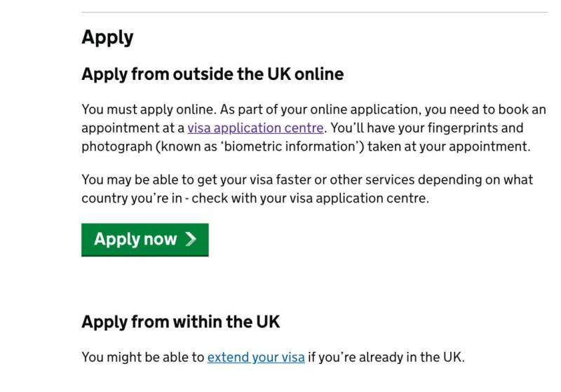
Task: Click the sentence 'You must apply online.'
Action: [x=147, y=110]
